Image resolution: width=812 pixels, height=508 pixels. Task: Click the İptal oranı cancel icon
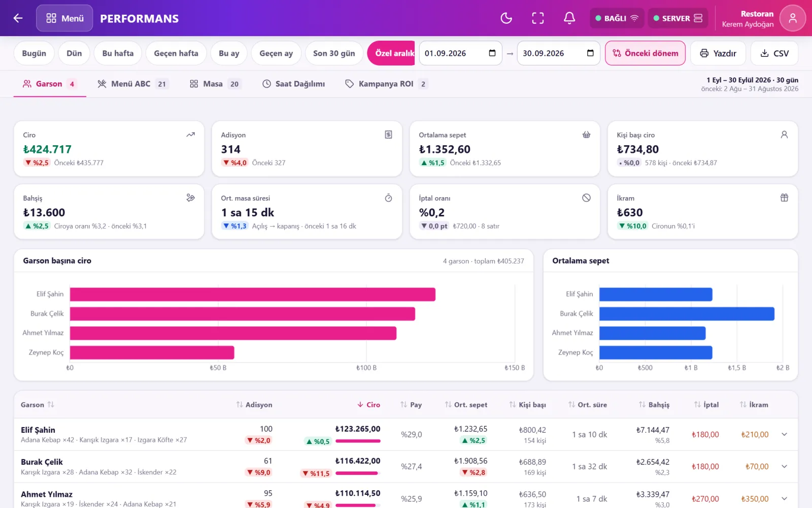tap(586, 198)
